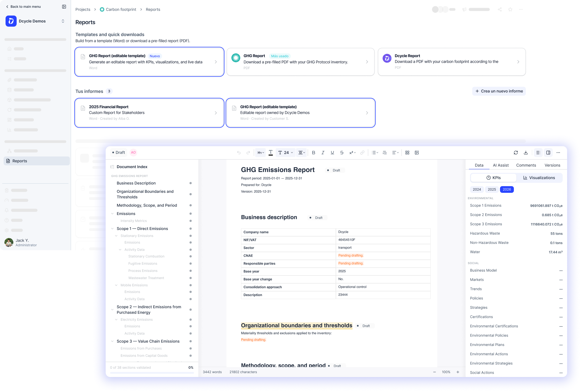Click the redo arrow in the editor toolbar
This screenshot has width=581, height=392.
tap(248, 153)
